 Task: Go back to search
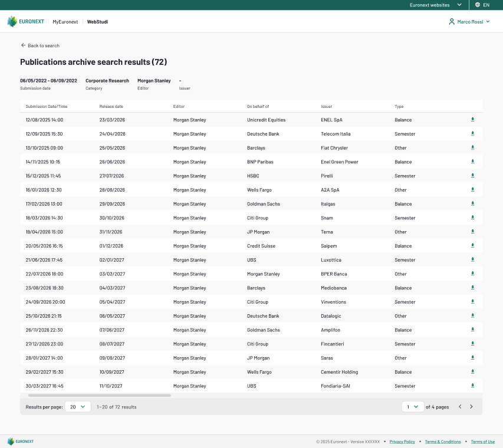[x=40, y=45]
